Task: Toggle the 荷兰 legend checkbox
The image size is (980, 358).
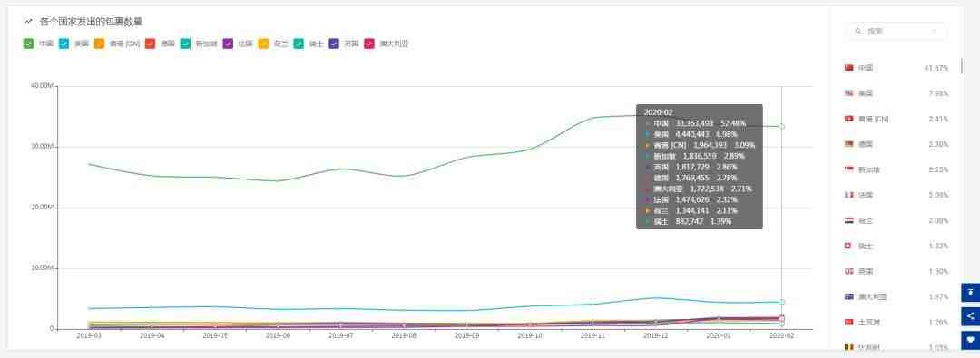Action: click(263, 44)
